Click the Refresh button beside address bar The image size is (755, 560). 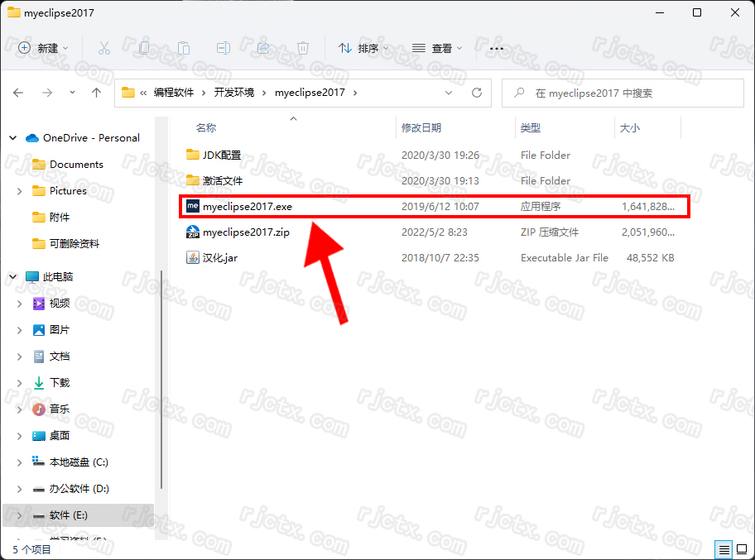point(477,93)
